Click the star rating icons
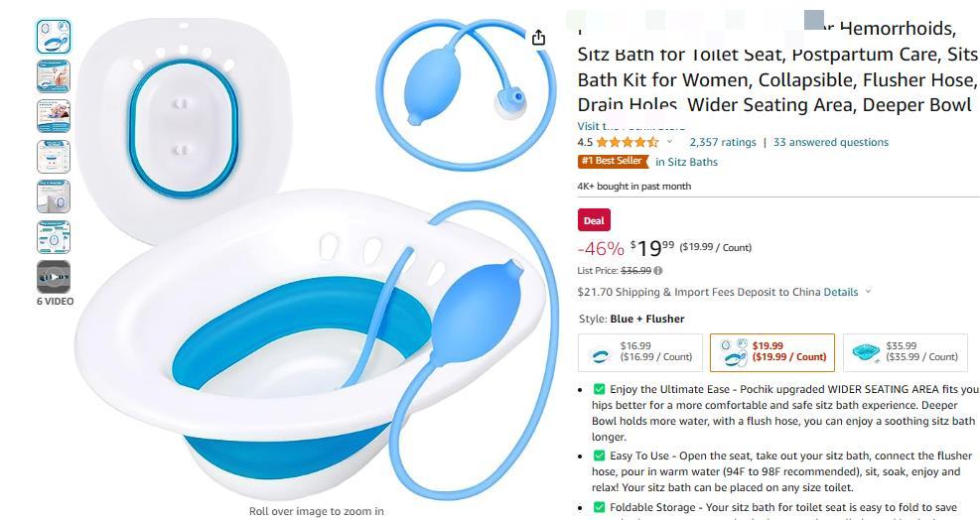 pyautogui.click(x=627, y=142)
